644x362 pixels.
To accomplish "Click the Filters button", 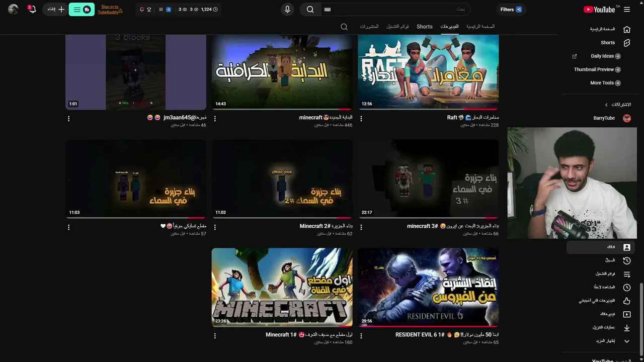I will tap(511, 10).
